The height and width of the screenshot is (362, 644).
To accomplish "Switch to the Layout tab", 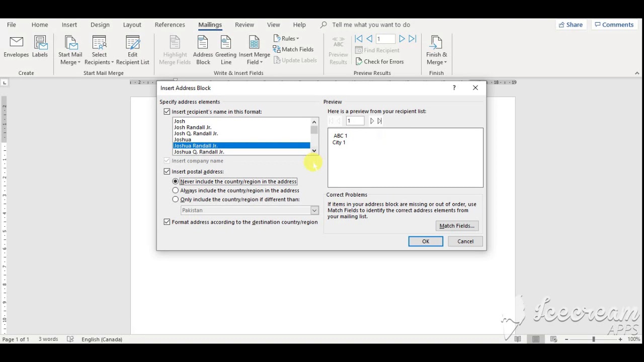I will tap(132, 25).
